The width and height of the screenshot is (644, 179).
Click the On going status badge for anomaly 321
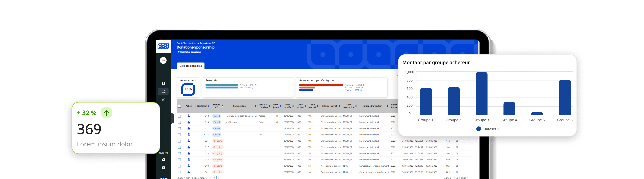[218, 141]
